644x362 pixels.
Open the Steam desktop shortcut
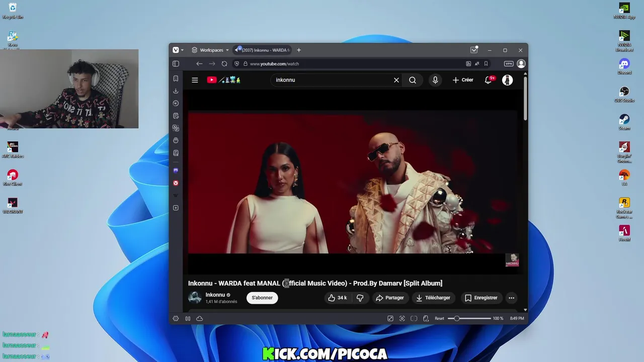pyautogui.click(x=624, y=122)
